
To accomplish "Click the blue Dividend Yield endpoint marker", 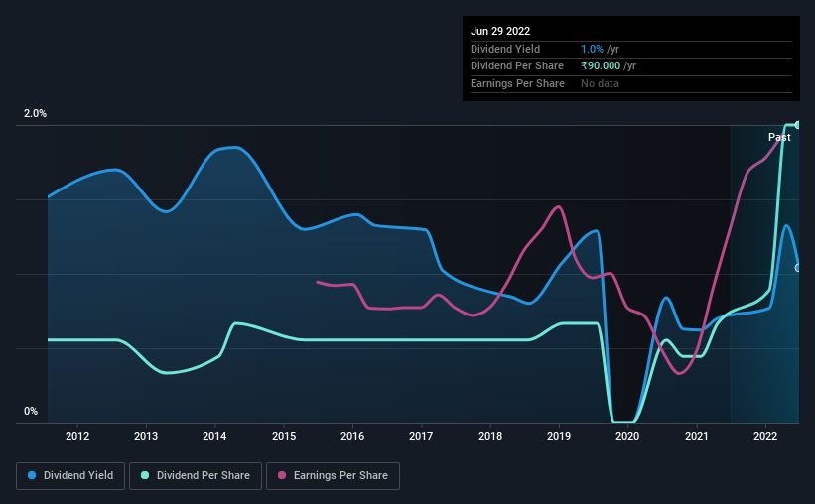I will [797, 268].
